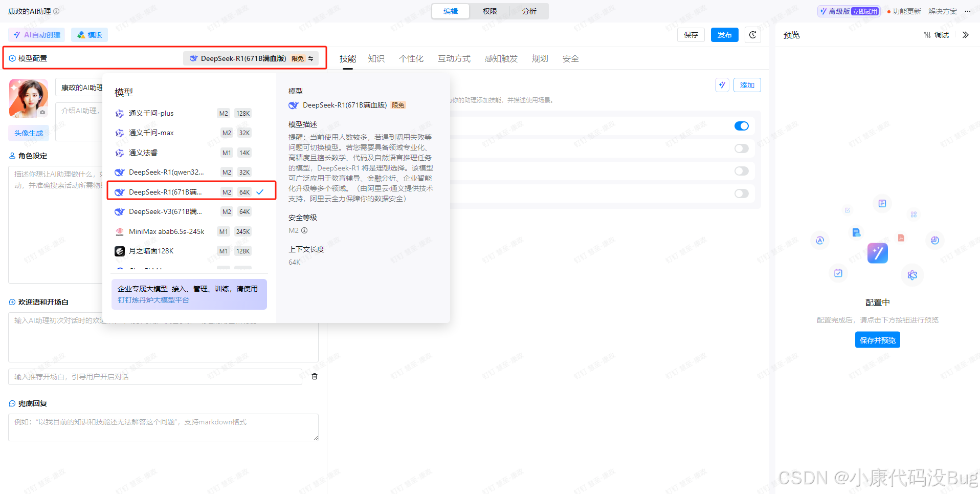Click the DeepSeek-V3 whale logo icon
980x494 pixels.
click(x=120, y=211)
